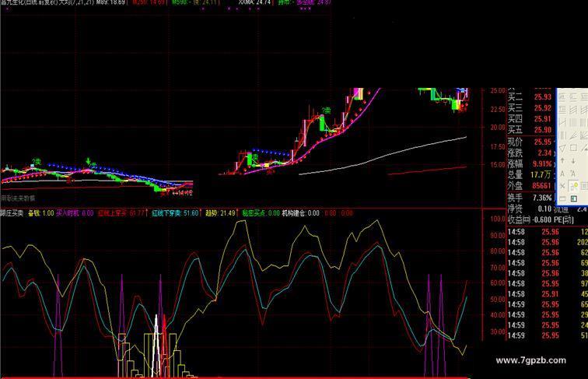
Task: Click the 买三 25.92 bid row
Action: (530, 108)
